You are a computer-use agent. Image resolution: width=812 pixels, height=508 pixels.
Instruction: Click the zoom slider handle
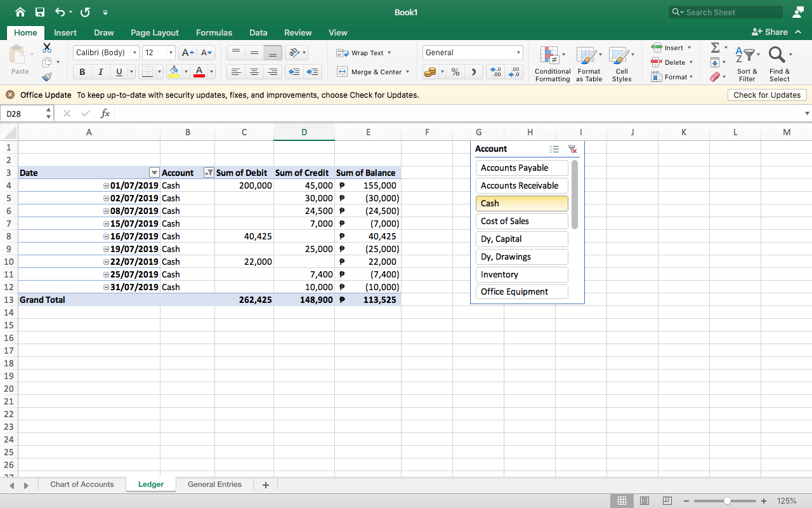point(727,500)
